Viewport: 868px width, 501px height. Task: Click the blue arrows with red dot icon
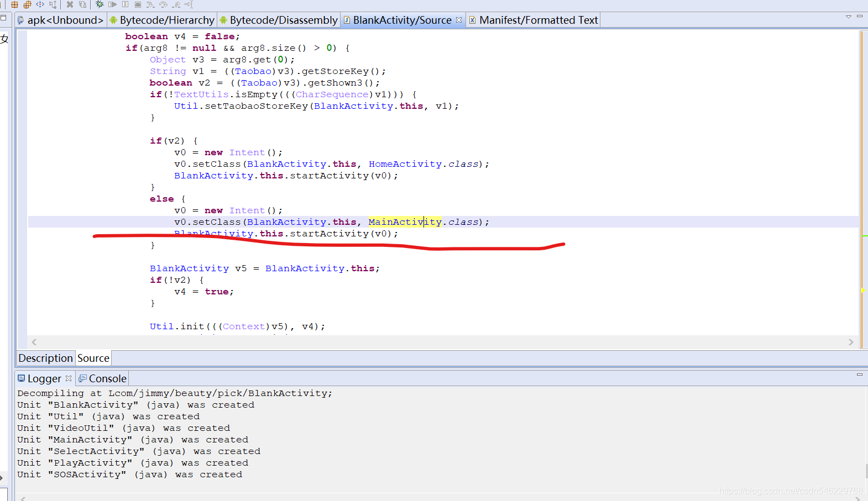click(40, 4)
